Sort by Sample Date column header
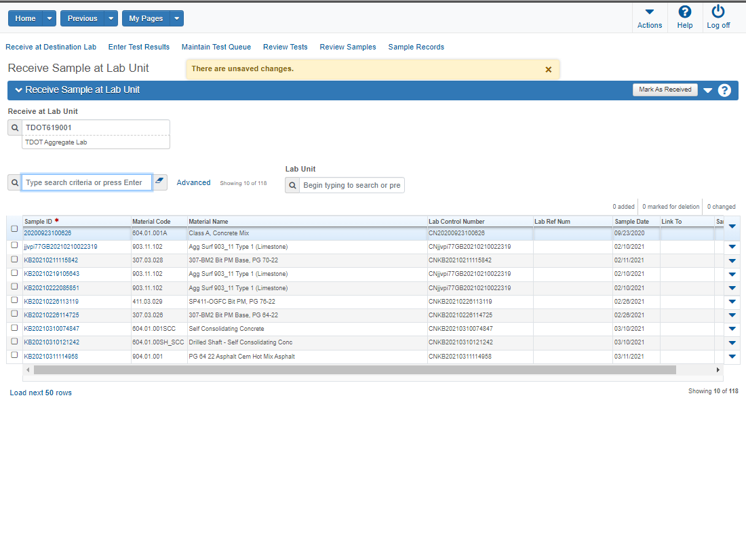 pyautogui.click(x=632, y=222)
